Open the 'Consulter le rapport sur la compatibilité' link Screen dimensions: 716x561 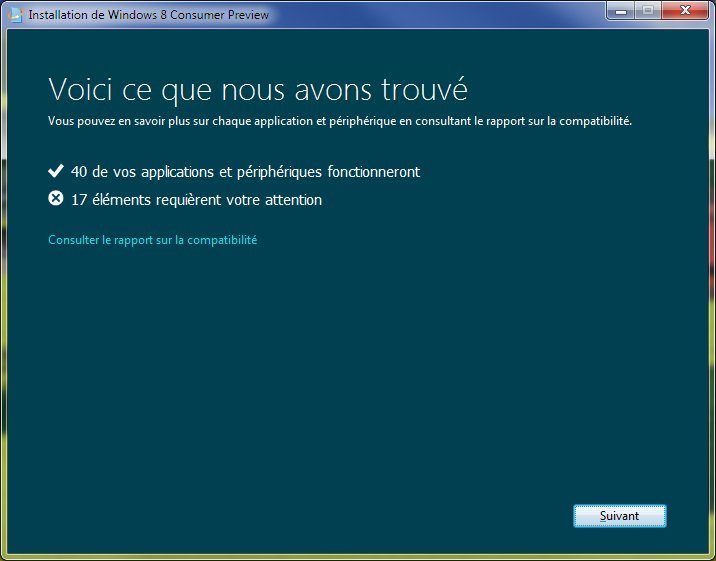(153, 240)
